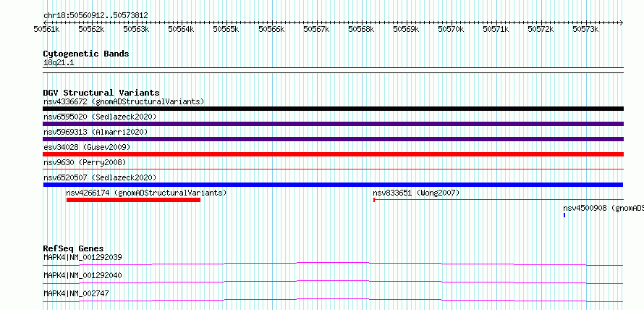This screenshot has height=310, width=644.
Task: Click the magenta NM_002747 transcript line
Action: 333,300
